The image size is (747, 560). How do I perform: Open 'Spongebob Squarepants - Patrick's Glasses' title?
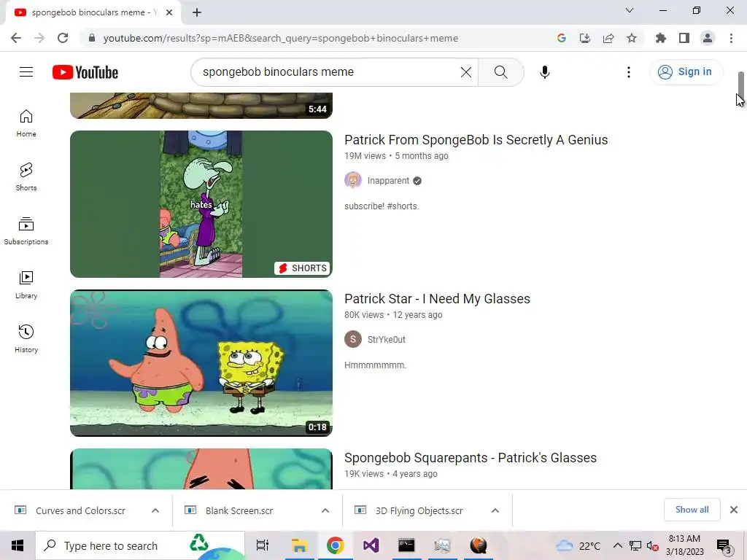[471, 458]
